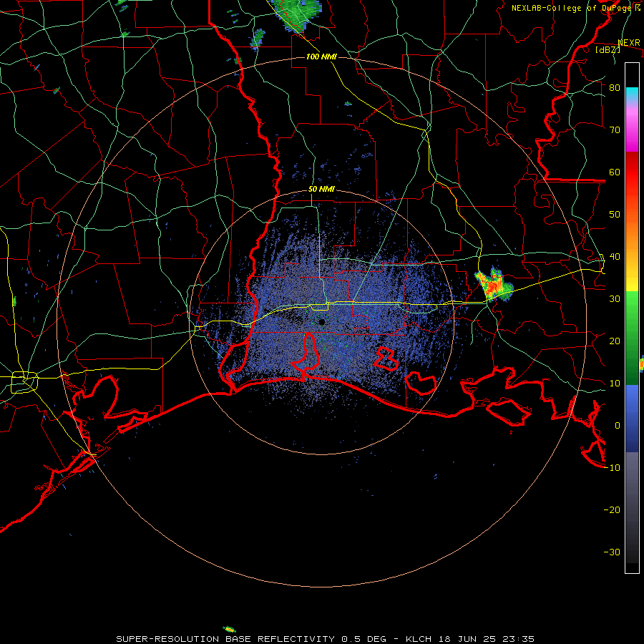Click the 50 NMI range ring label

(x=321, y=190)
